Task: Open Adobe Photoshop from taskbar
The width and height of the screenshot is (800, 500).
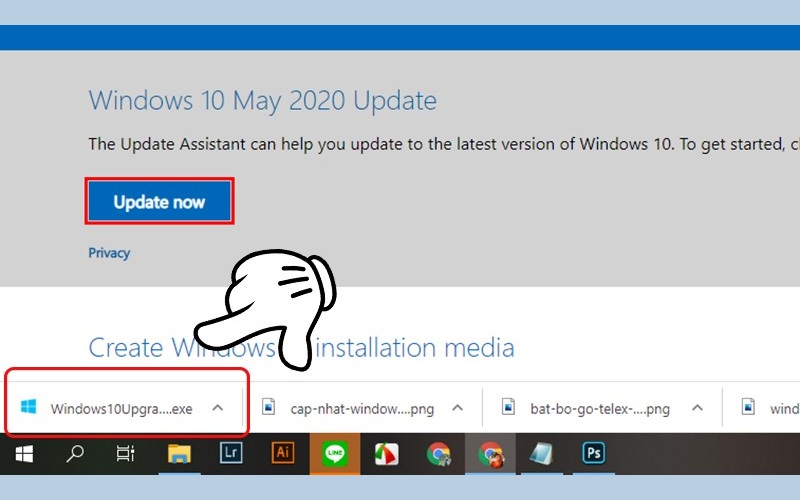Action: pos(593,453)
